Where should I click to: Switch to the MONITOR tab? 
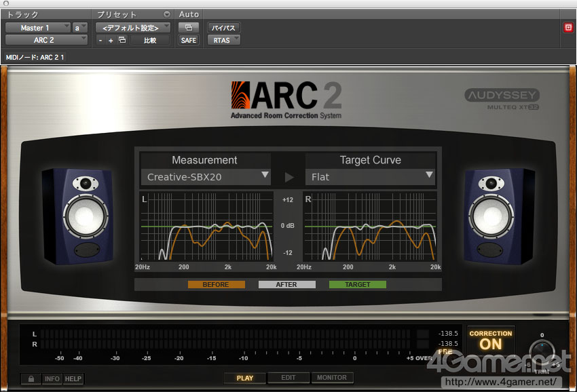point(332,378)
